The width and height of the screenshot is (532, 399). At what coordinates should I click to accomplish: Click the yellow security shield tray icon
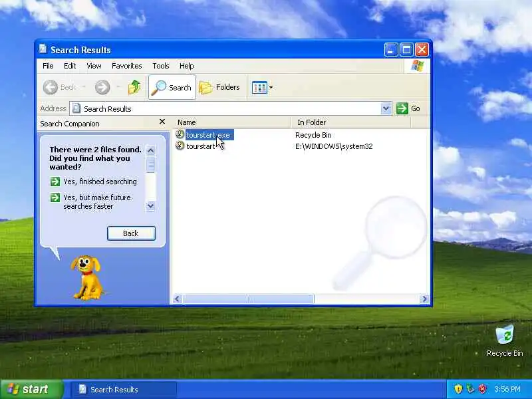(458, 389)
